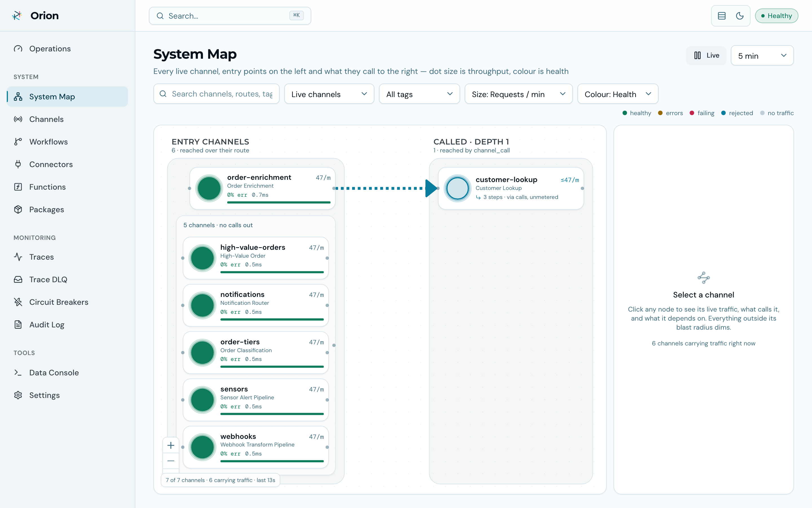Click the Connectors plug icon

coord(18,164)
